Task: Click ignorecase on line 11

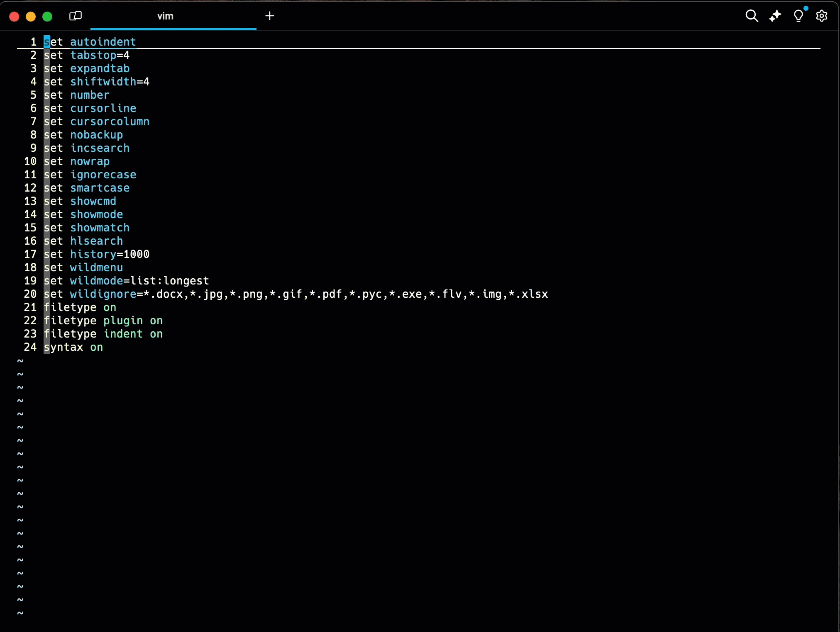Action: [103, 175]
